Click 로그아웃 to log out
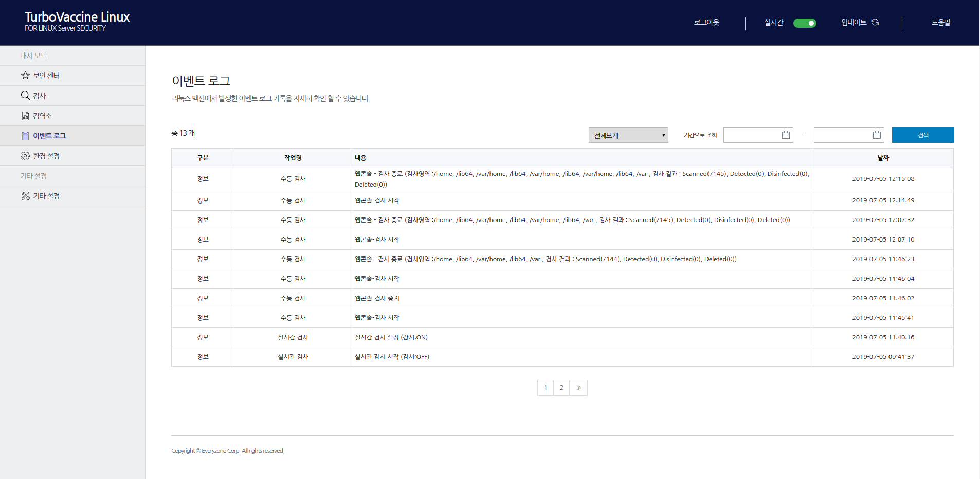The width and height of the screenshot is (980, 479). click(x=706, y=23)
